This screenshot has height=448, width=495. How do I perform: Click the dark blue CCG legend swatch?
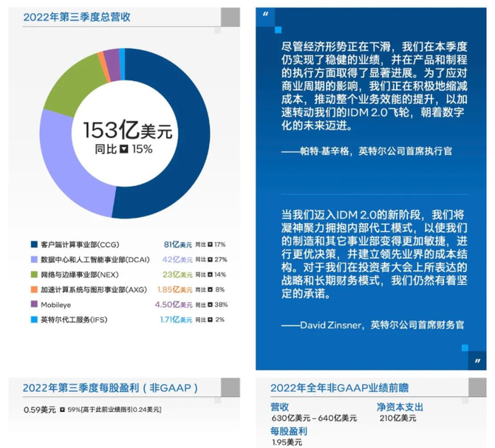(34, 244)
